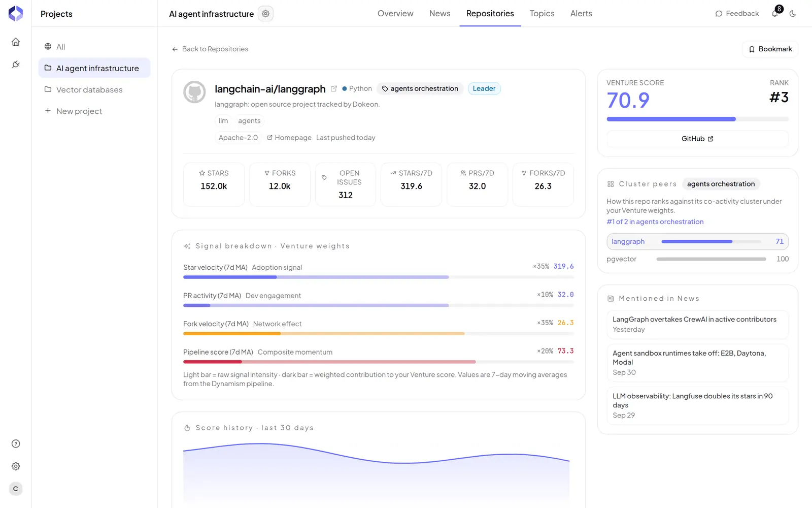Click the Apache-2.0 license tag

pos(238,138)
